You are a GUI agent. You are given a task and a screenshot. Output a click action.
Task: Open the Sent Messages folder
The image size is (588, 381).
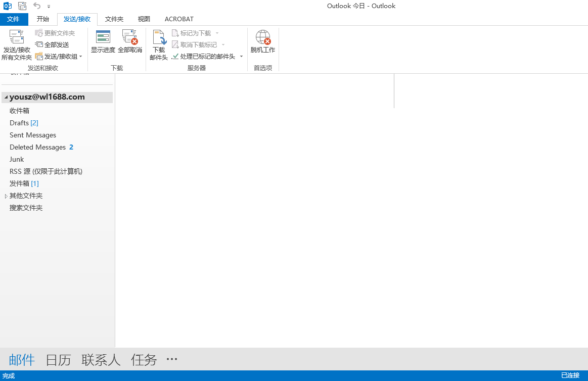pos(33,135)
